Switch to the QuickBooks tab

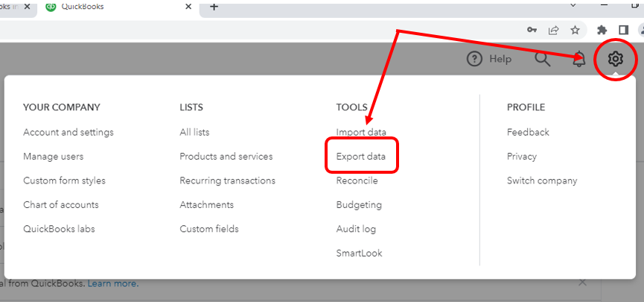117,7
